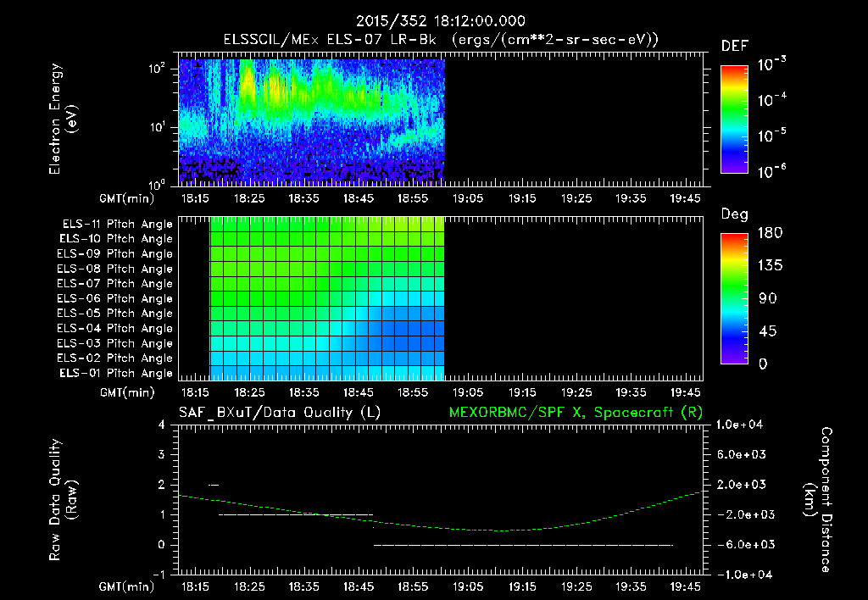
Task: Select the ELS-04 Pitch Angle row label
Action: pyautogui.click(x=115, y=328)
